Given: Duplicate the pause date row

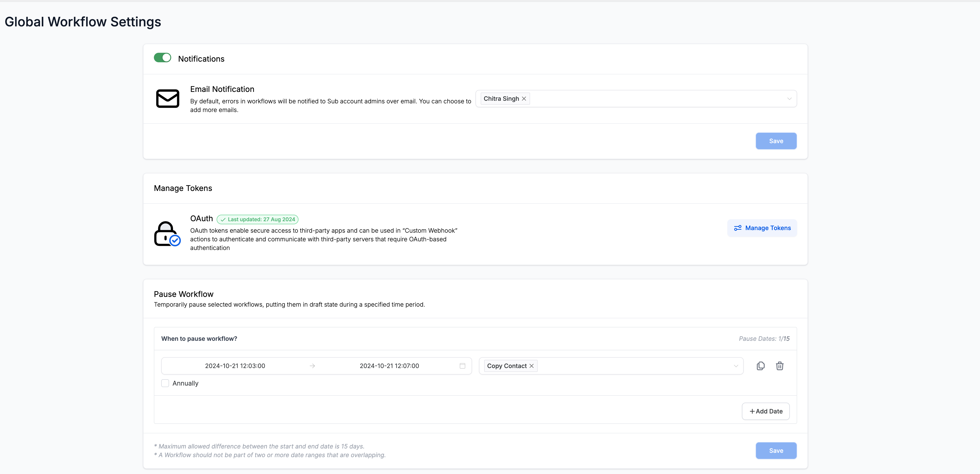Looking at the screenshot, I should pos(761,366).
